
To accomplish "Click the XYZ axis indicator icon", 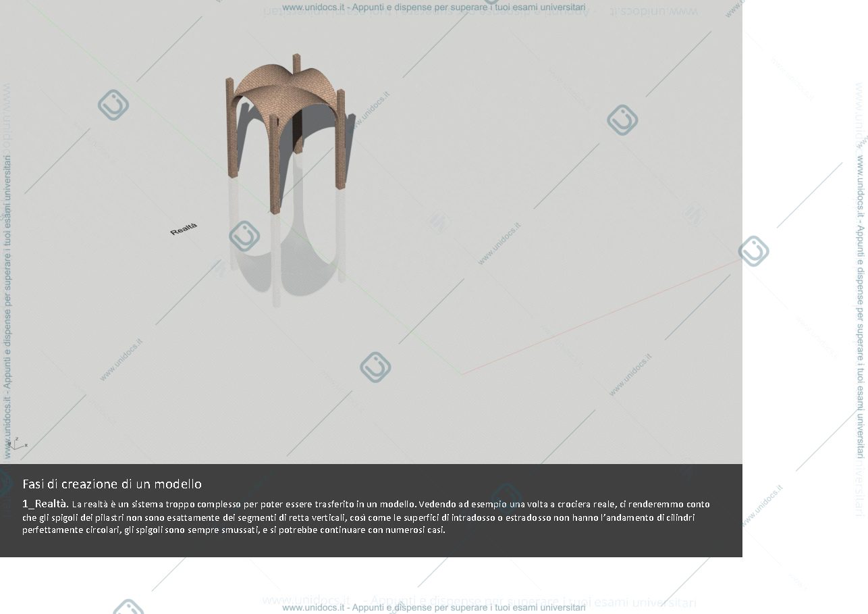I will 17,443.
